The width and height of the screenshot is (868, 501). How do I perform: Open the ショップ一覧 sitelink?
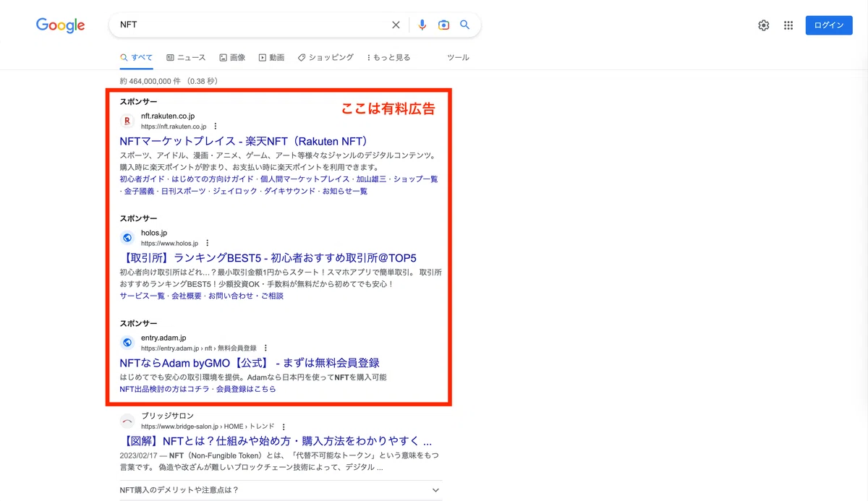pos(415,179)
